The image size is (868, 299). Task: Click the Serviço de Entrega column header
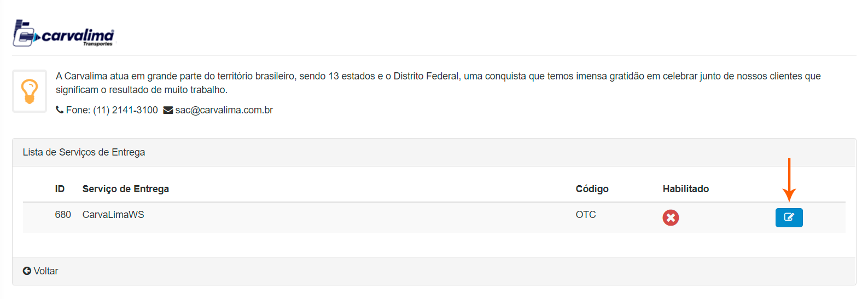(126, 189)
